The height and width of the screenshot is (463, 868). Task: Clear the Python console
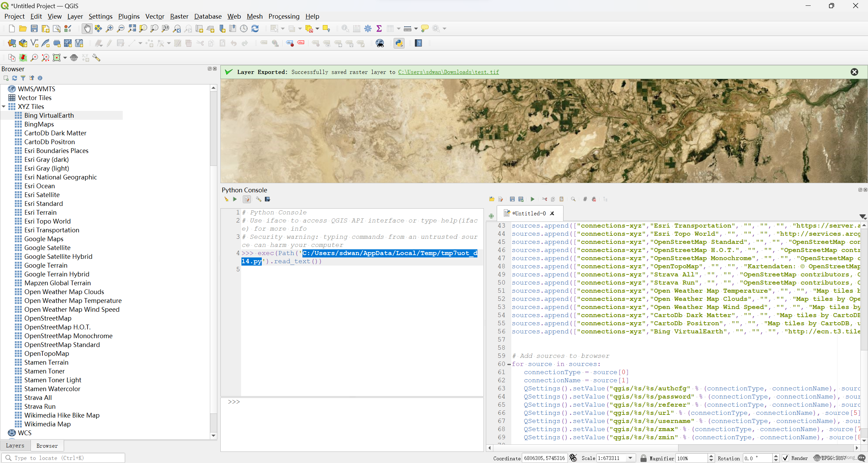coord(226,199)
